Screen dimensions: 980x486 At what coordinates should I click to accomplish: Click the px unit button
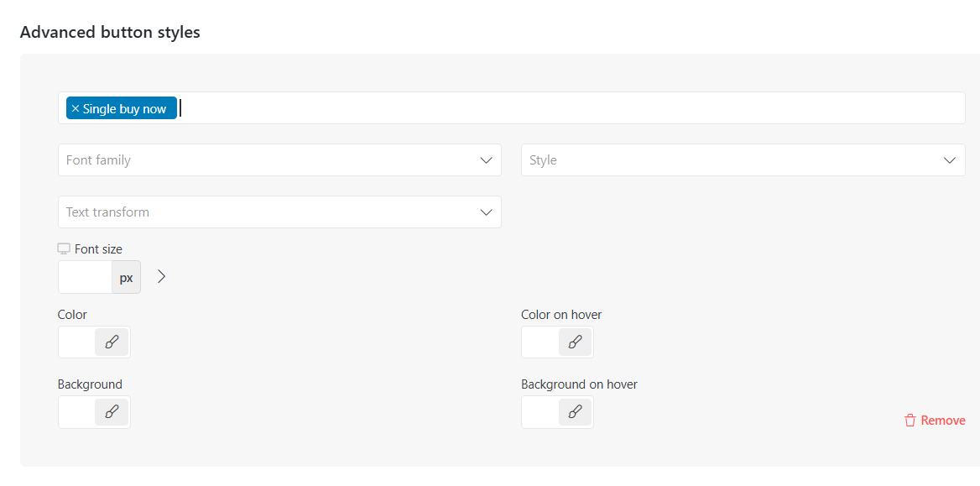126,278
